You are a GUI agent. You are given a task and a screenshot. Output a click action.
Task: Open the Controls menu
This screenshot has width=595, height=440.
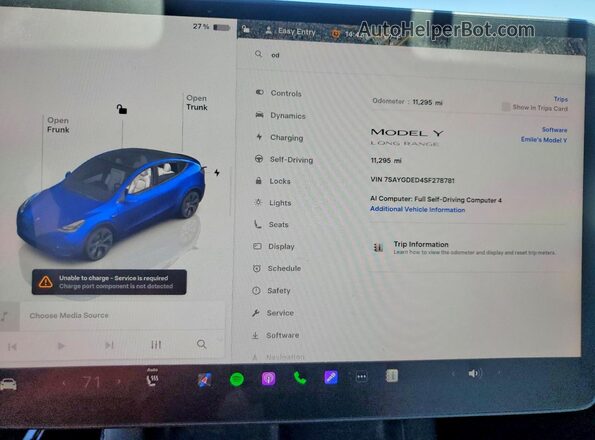coord(279,93)
